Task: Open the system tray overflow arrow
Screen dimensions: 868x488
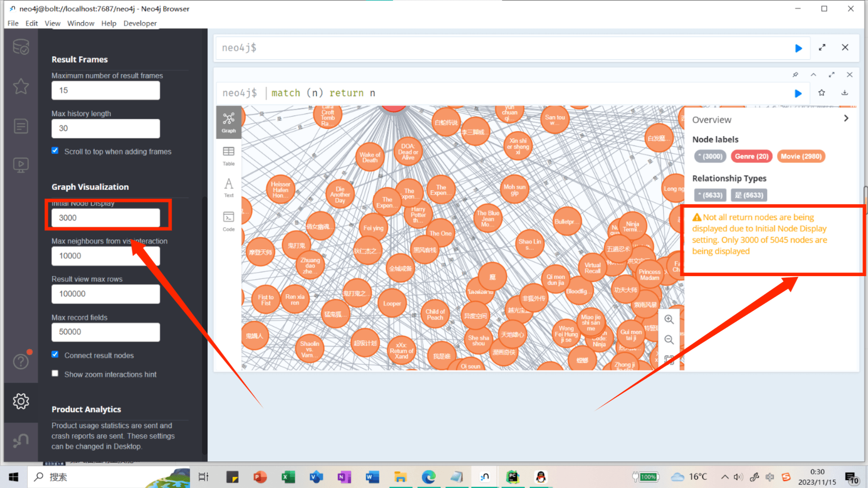Action: click(x=724, y=477)
